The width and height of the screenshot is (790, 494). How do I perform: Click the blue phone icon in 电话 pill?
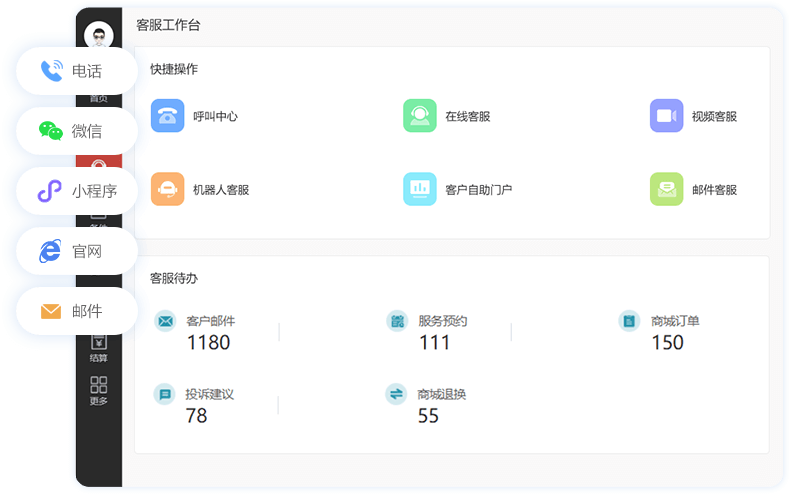[52, 71]
